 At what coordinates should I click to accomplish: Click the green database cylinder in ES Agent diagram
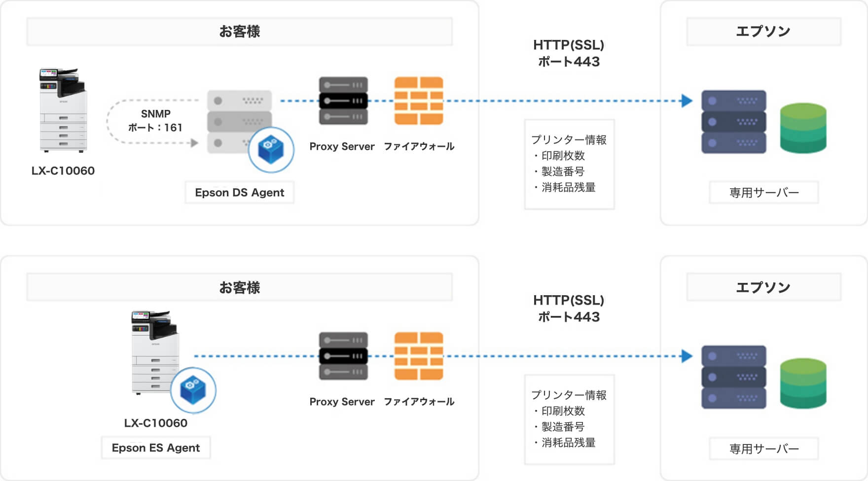(803, 383)
